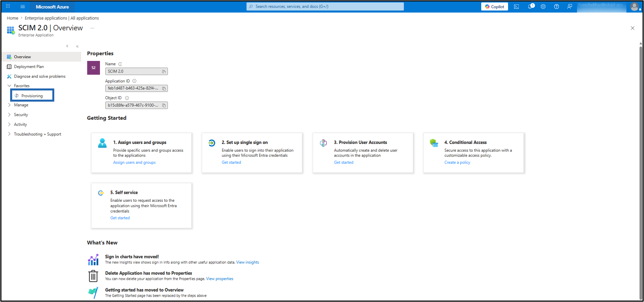This screenshot has height=302, width=644.
Task: Open the View insights link
Action: 247,262
